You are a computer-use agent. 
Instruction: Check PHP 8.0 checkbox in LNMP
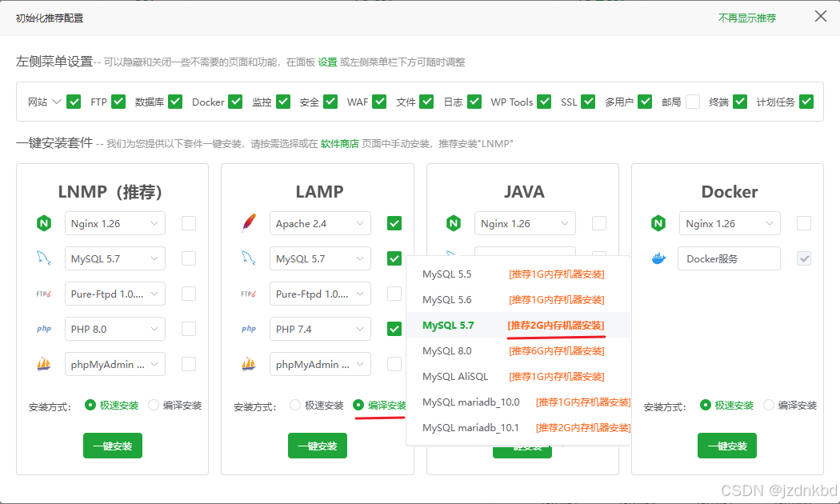(x=189, y=329)
